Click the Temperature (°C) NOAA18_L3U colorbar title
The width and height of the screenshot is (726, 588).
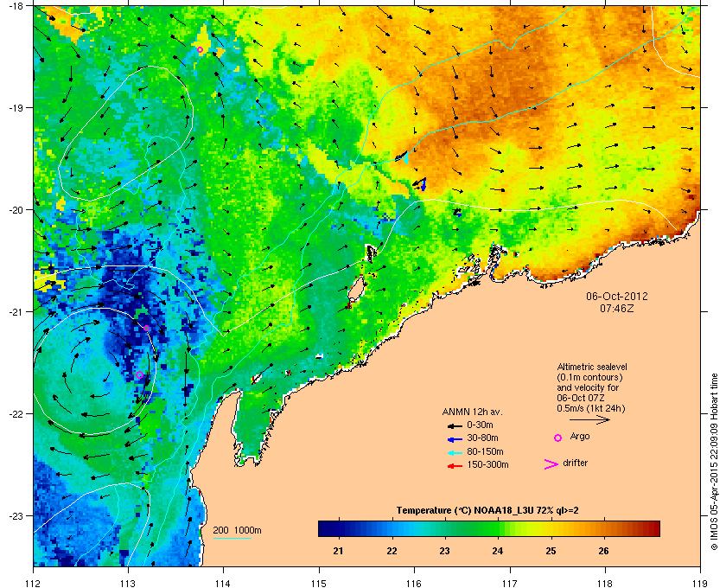pos(487,511)
